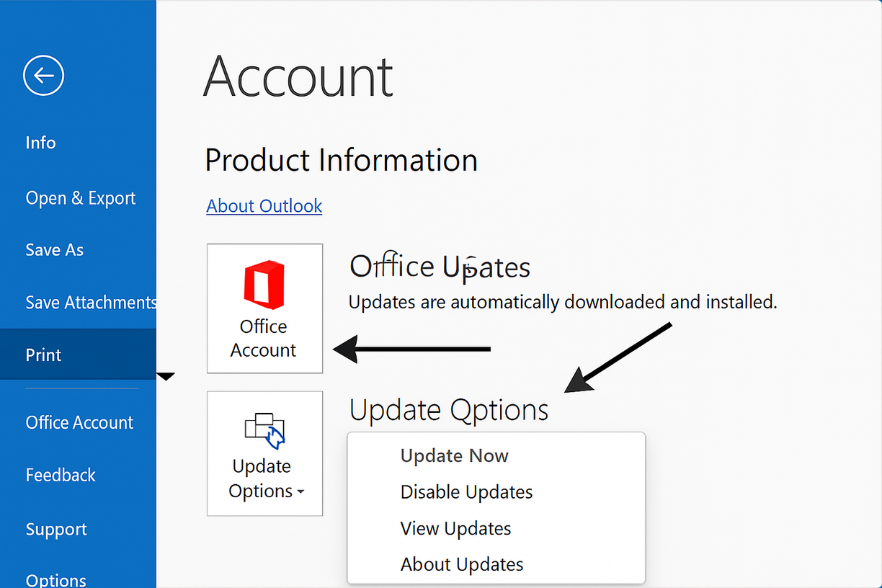Follow the About Outlook link
882x588 pixels.
coord(264,206)
